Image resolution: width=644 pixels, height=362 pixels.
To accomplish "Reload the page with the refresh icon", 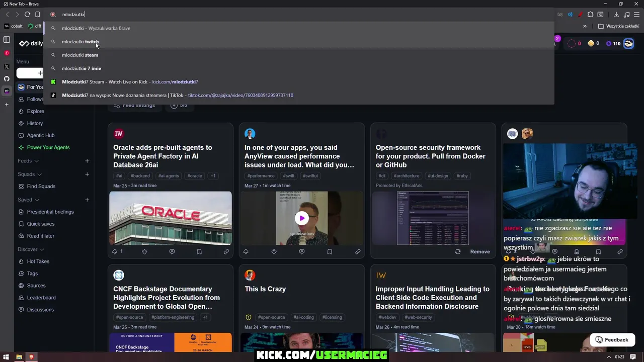I will click(27, 15).
